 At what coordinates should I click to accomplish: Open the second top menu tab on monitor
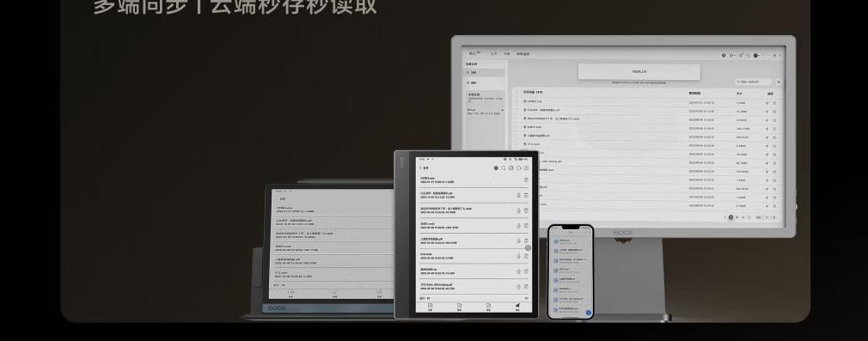click(493, 54)
